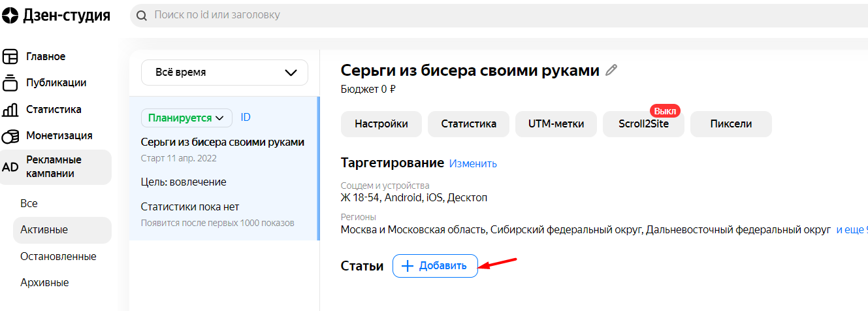Click Добавить to add article
The width and height of the screenshot is (868, 311).
[x=435, y=266]
